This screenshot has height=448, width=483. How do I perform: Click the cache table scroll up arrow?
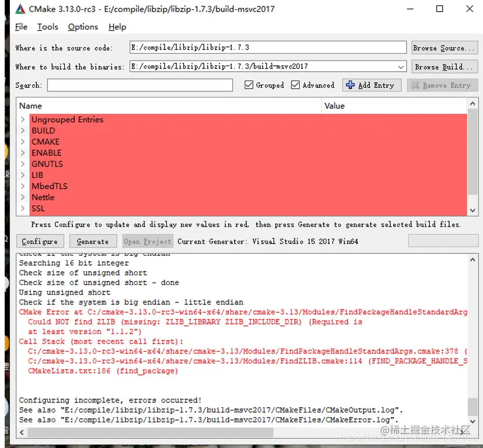point(472,104)
